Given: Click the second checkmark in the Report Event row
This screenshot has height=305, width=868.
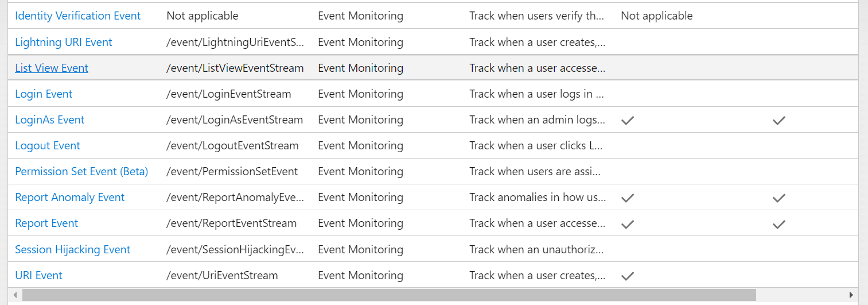Looking at the screenshot, I should (779, 224).
